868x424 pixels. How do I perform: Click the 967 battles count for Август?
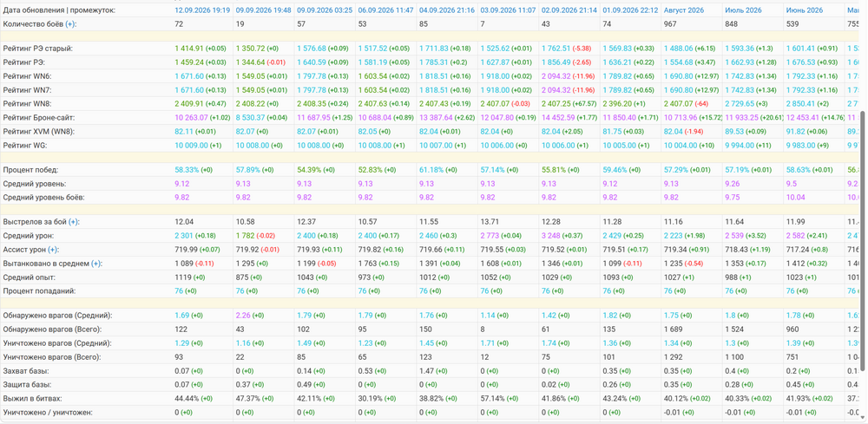(x=669, y=23)
